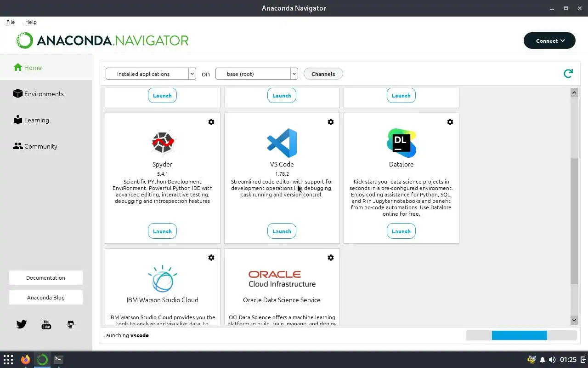This screenshot has height=368, width=588.
Task: Go to the Home section
Action: point(46,68)
